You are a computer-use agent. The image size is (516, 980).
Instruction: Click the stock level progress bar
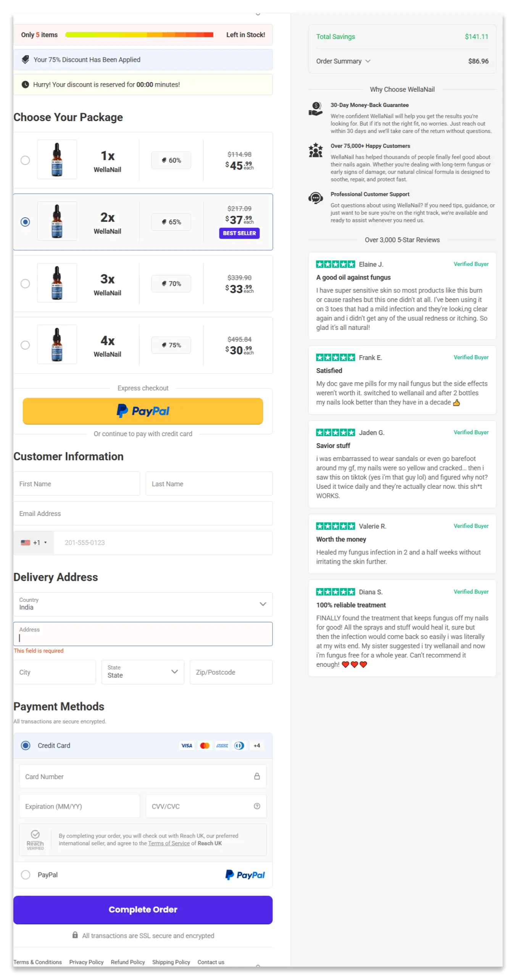click(139, 34)
